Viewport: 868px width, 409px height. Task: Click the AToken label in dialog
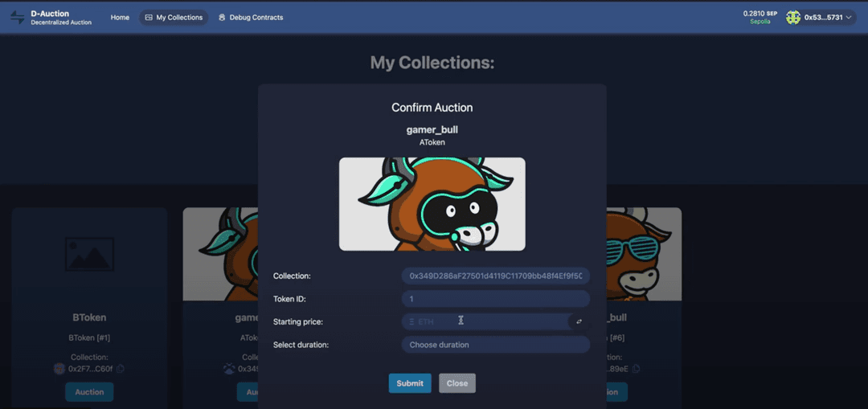[x=432, y=142]
